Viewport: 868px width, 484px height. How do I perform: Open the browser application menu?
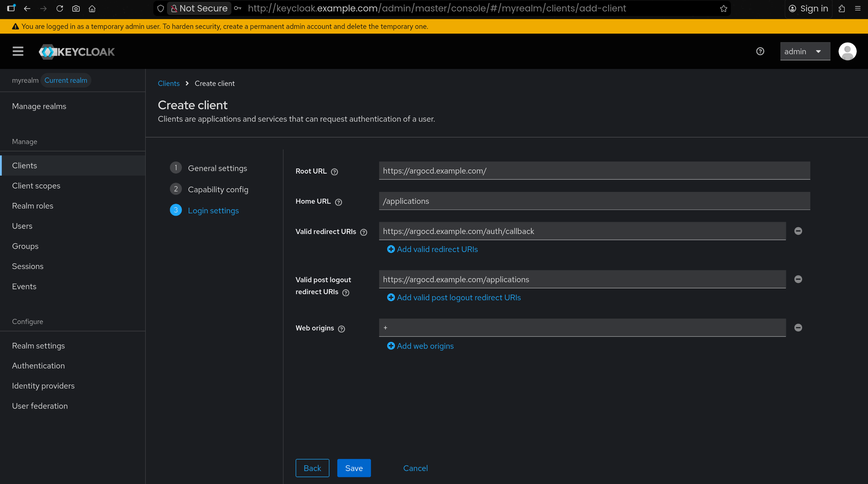[x=858, y=8]
